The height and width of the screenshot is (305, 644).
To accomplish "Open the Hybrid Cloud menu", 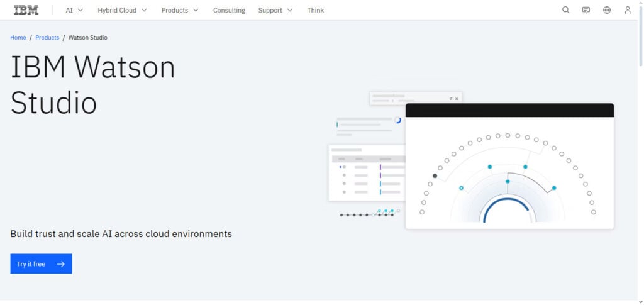I will pyautogui.click(x=122, y=10).
